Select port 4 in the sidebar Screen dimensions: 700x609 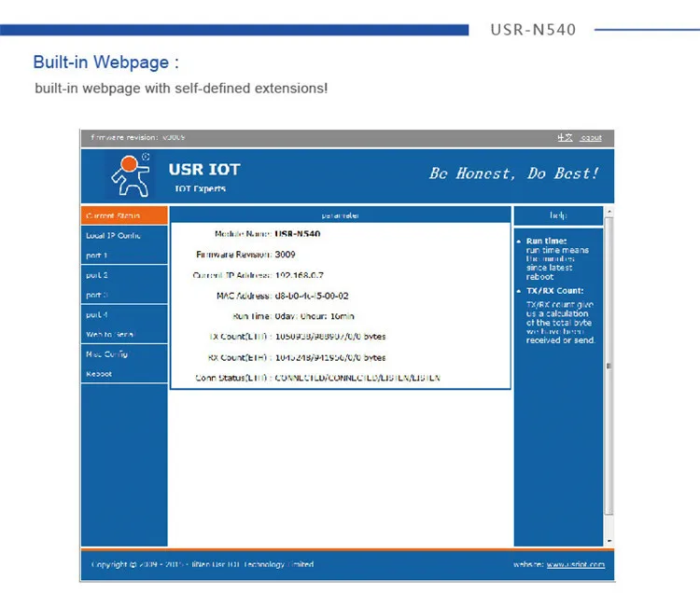pyautogui.click(x=124, y=314)
